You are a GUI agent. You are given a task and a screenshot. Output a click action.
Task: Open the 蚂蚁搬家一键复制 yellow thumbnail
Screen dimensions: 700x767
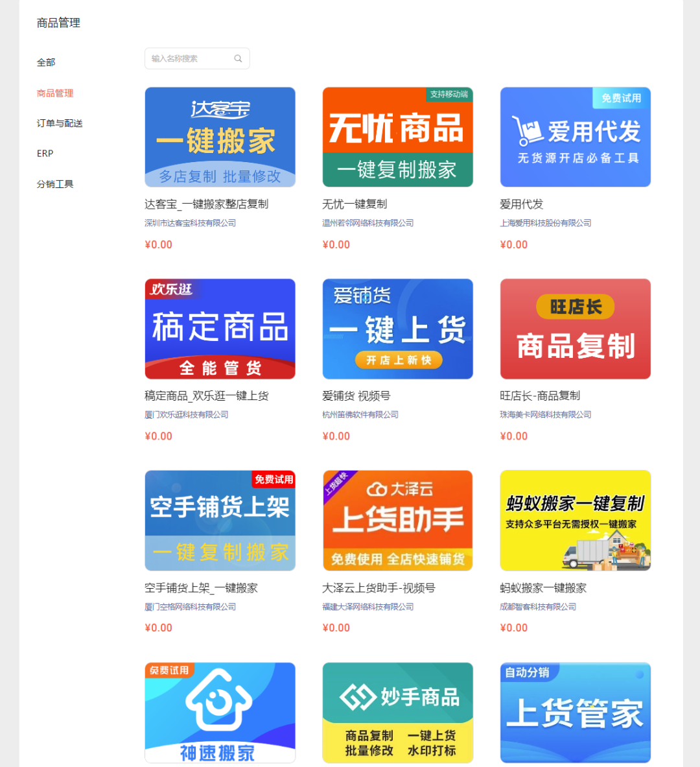(576, 521)
